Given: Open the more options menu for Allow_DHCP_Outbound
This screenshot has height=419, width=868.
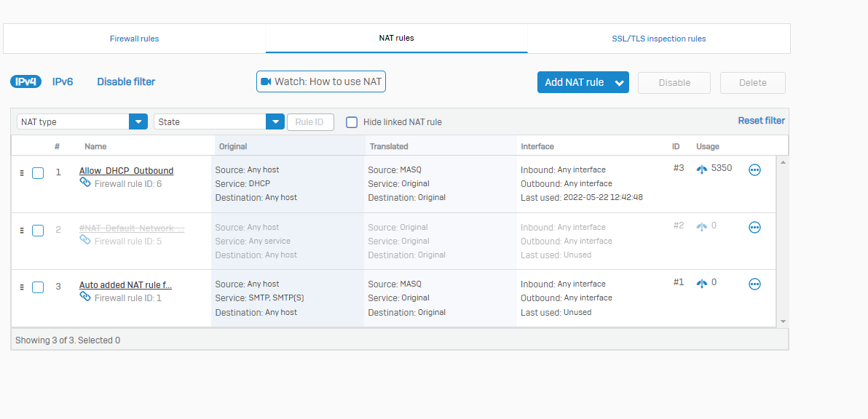Looking at the screenshot, I should click(x=754, y=169).
